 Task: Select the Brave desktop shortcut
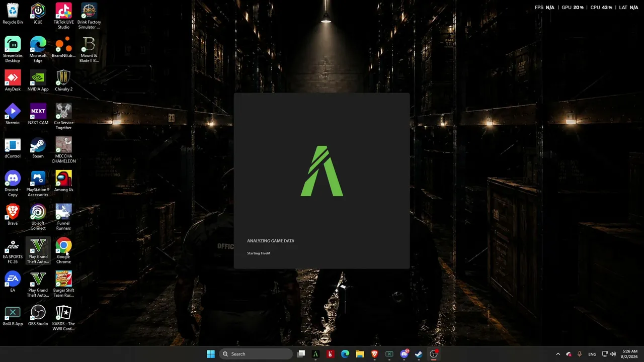pos(13,215)
